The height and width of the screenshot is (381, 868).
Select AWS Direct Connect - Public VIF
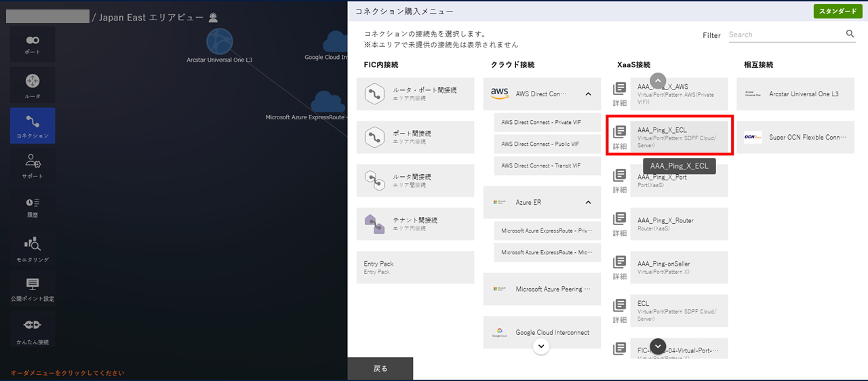tap(547, 144)
